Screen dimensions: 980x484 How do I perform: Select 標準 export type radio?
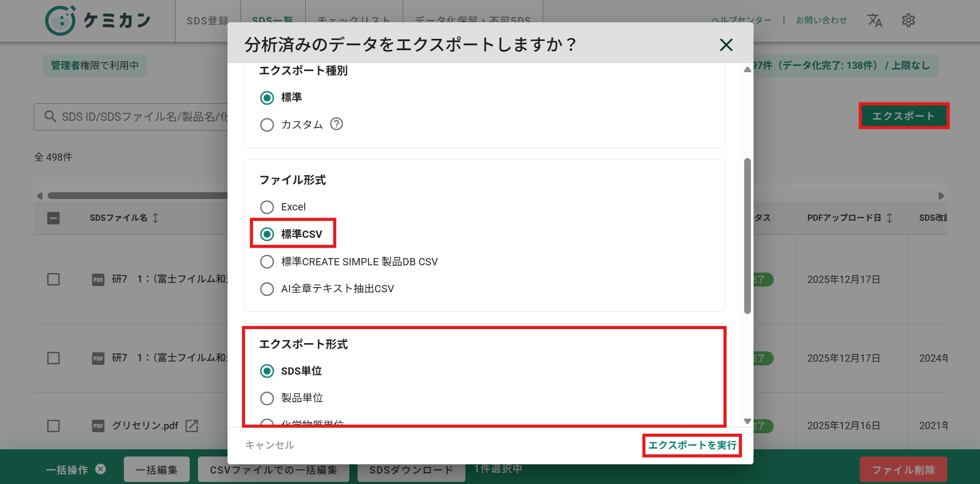click(267, 97)
